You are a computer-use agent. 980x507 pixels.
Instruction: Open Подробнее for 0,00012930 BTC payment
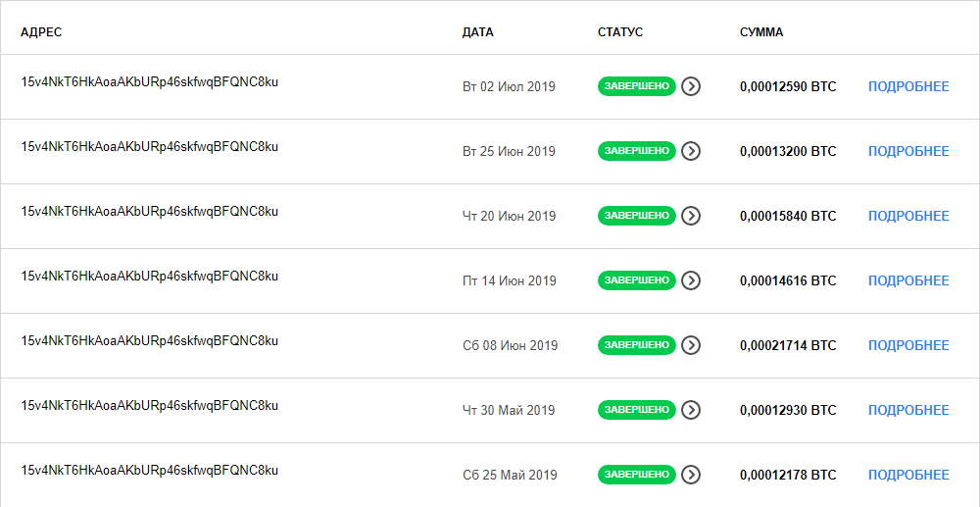(908, 410)
